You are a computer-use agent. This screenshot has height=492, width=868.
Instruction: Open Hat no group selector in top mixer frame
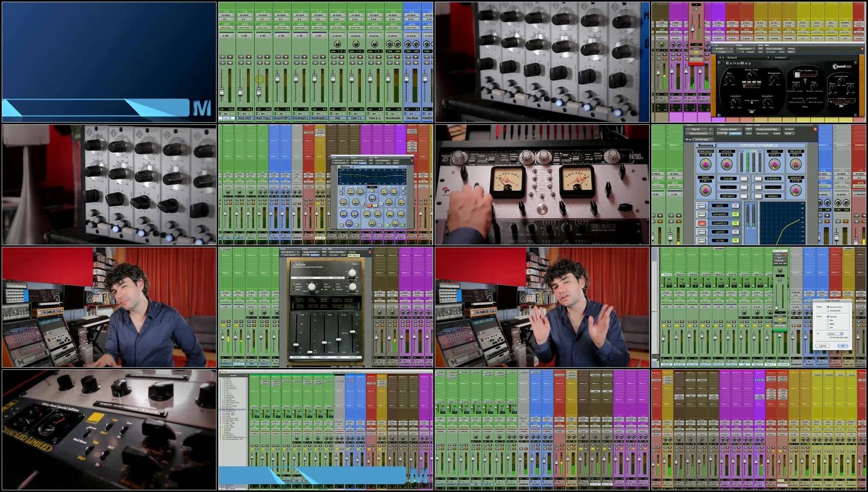337,36
